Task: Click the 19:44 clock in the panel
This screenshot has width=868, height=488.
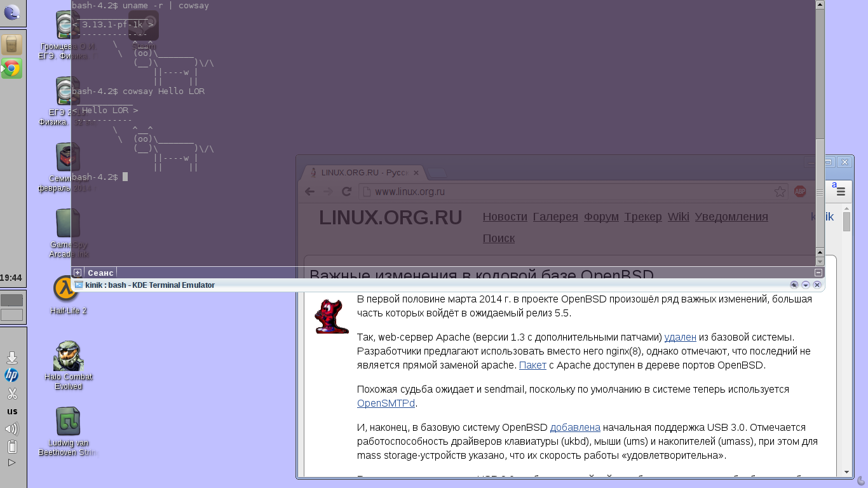Action: tap(11, 278)
